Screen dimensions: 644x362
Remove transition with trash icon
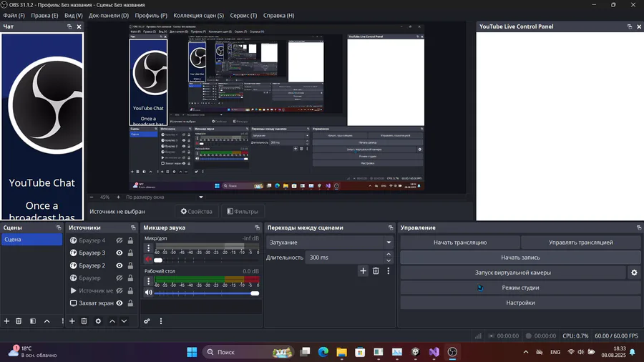point(376,271)
